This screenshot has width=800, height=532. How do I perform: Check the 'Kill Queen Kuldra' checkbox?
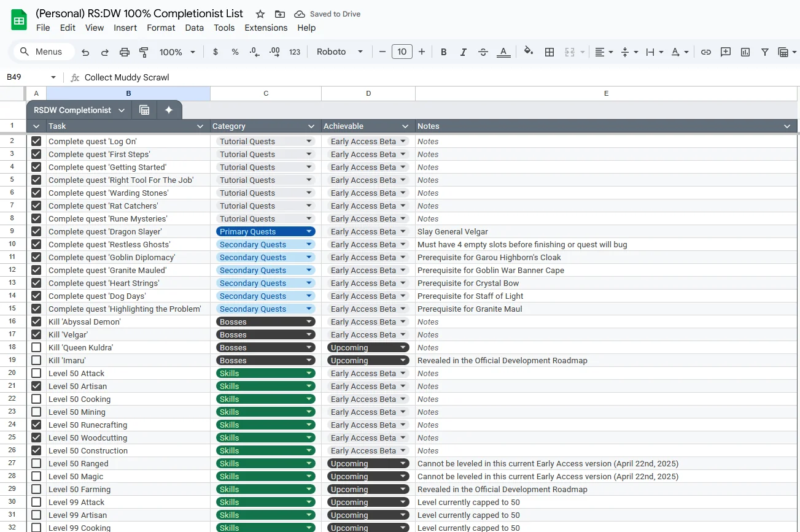click(x=36, y=347)
